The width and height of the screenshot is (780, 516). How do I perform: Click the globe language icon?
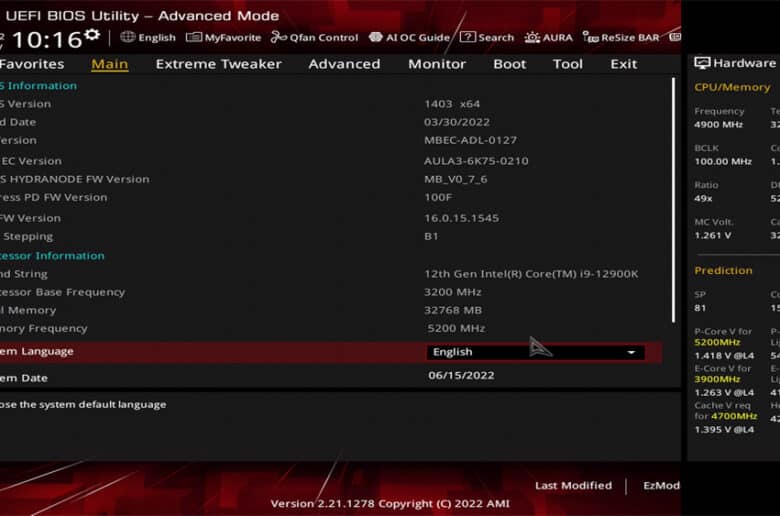click(x=128, y=37)
